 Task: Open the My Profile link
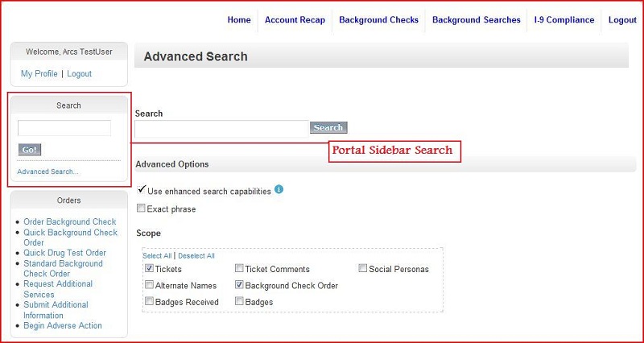(39, 73)
